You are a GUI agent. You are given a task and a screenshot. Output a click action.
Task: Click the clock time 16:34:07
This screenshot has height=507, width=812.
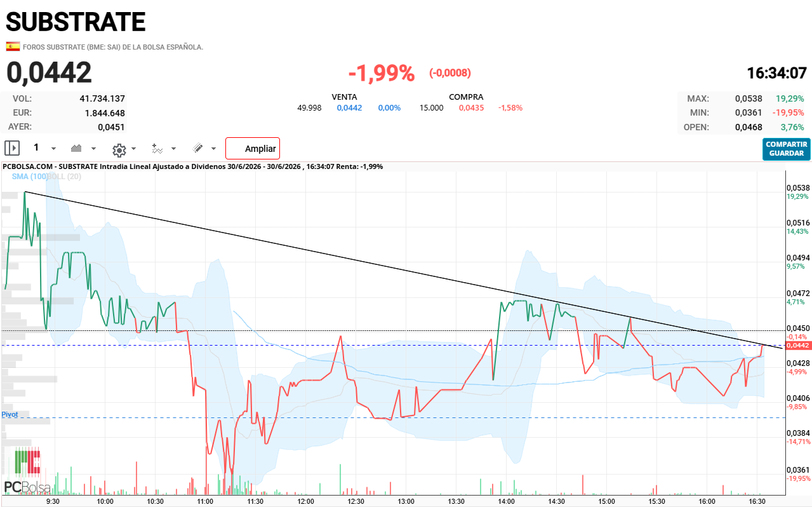tap(776, 73)
